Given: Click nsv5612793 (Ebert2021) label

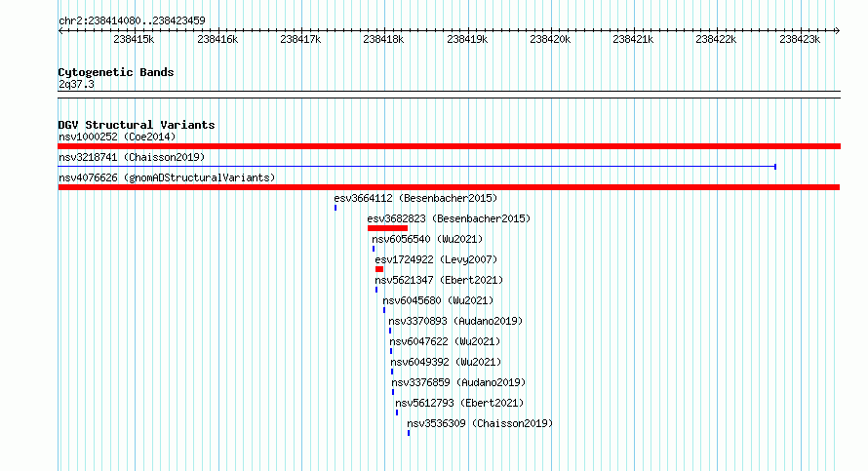Looking at the screenshot, I should pyautogui.click(x=459, y=403).
